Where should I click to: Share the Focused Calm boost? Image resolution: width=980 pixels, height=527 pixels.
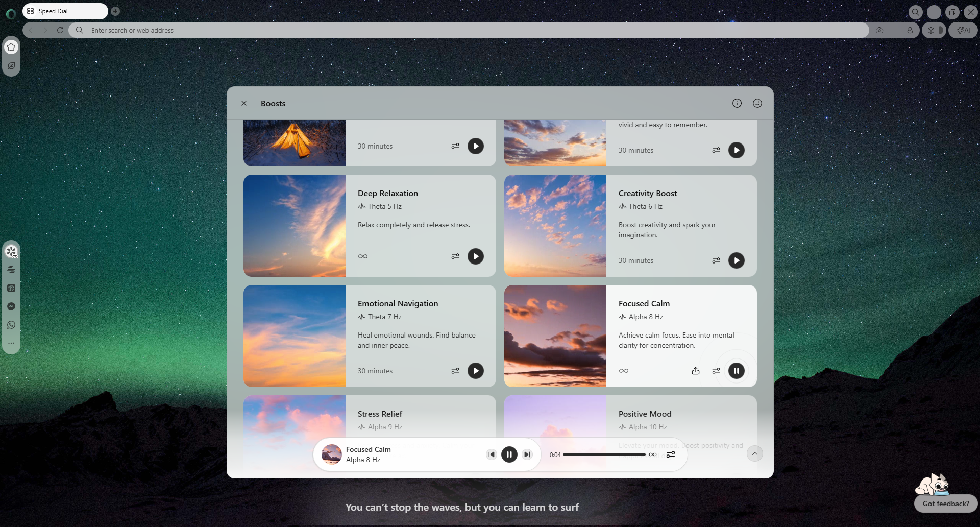tap(695, 371)
